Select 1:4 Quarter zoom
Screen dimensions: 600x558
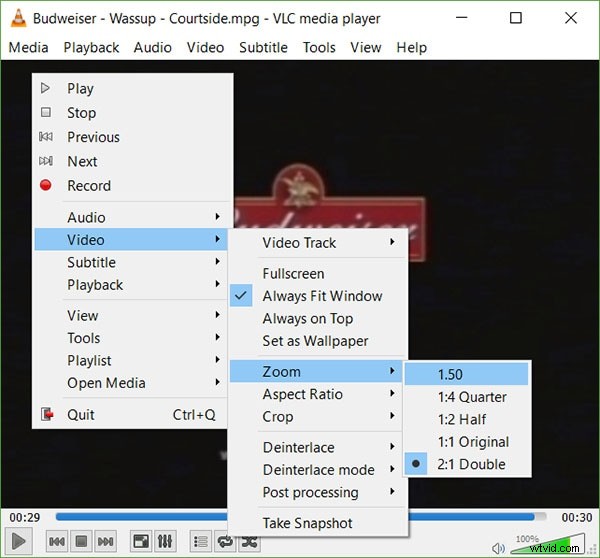pyautogui.click(x=466, y=397)
